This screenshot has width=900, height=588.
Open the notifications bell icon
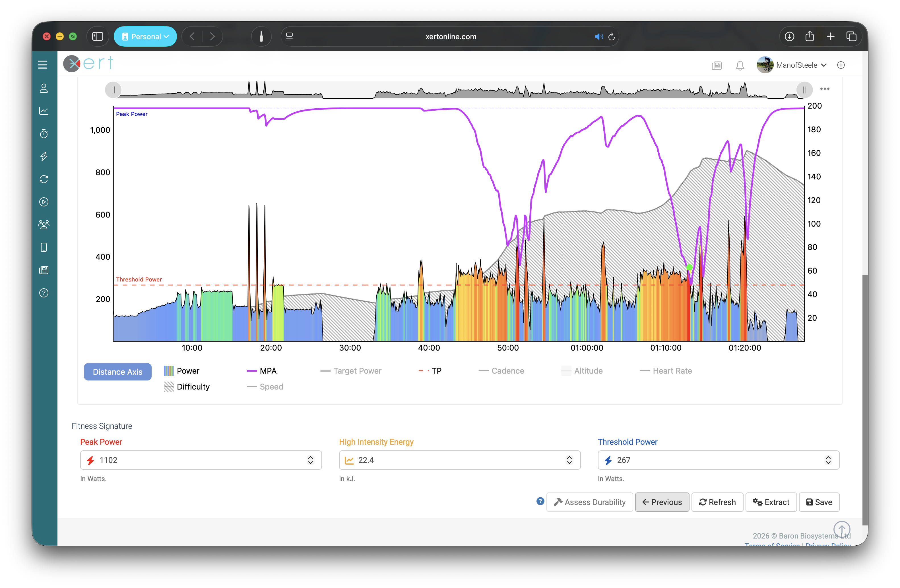[x=740, y=66]
